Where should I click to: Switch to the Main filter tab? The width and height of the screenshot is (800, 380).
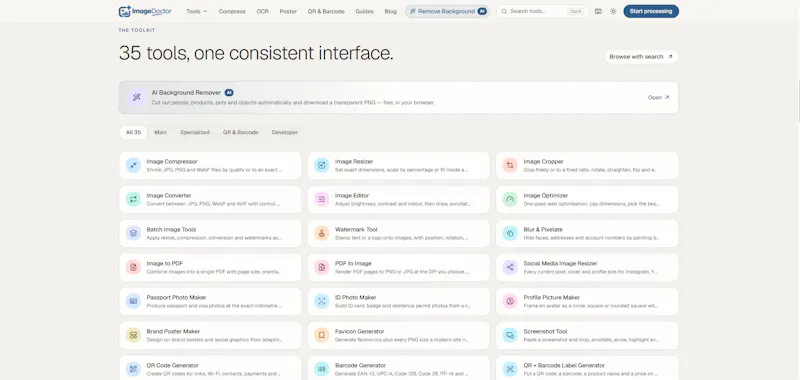161,133
